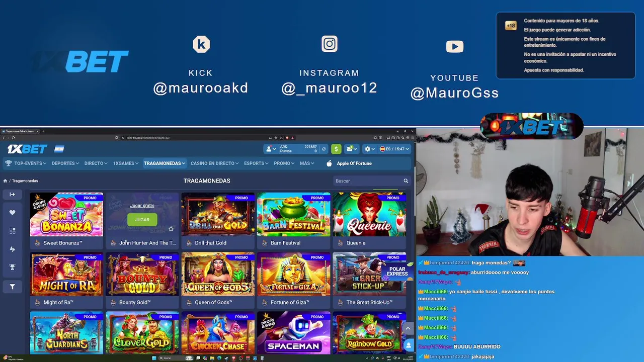Click the provider icon beside Queenie title
Viewport: 644px width, 362px height.
(x=340, y=243)
